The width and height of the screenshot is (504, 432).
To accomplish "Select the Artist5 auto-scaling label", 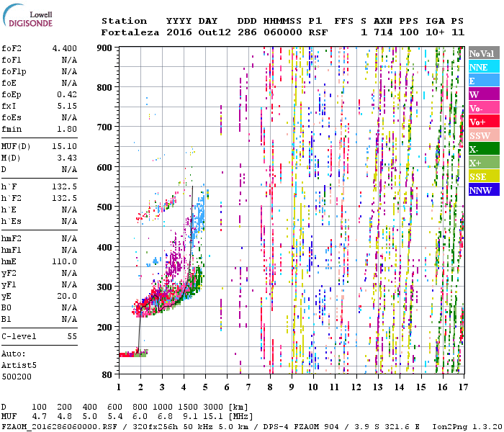I will click(19, 365).
